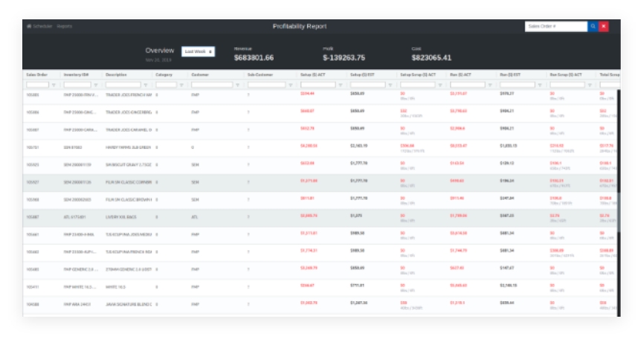
Task: Sort by the Sales Order column header
Action: tap(37, 75)
